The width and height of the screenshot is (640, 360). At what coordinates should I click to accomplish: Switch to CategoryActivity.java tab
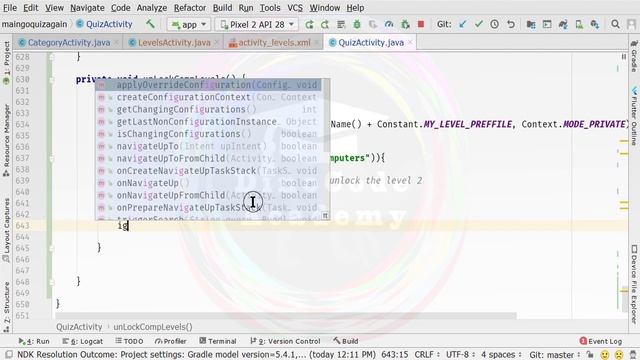[x=69, y=42]
